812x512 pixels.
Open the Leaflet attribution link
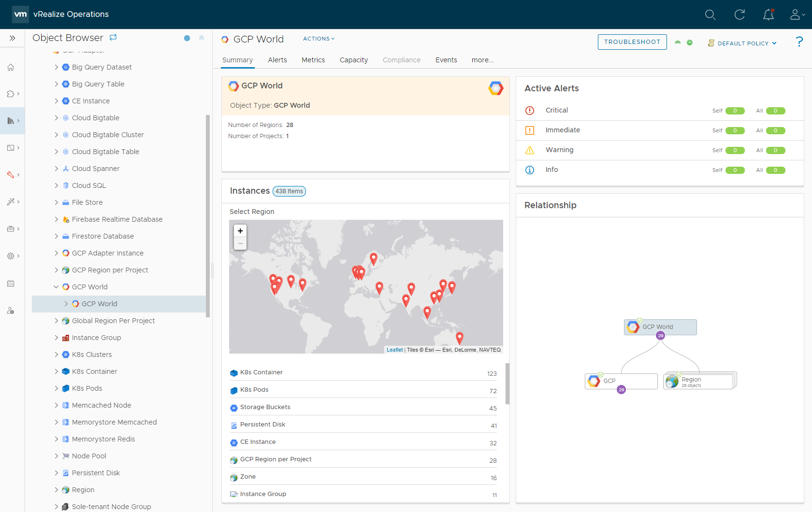(394, 350)
